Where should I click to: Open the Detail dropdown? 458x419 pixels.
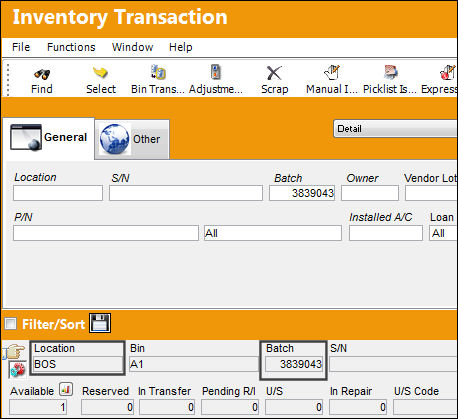coord(395,129)
